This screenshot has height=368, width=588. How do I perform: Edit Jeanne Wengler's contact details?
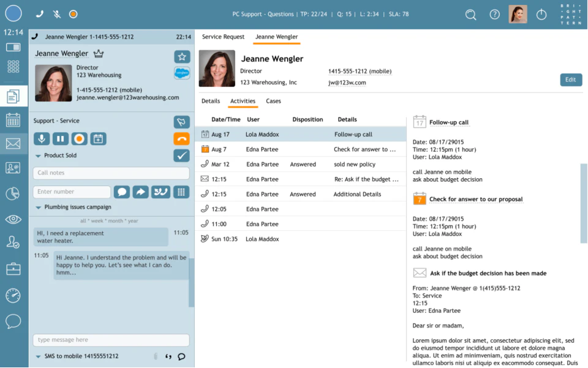tap(570, 79)
